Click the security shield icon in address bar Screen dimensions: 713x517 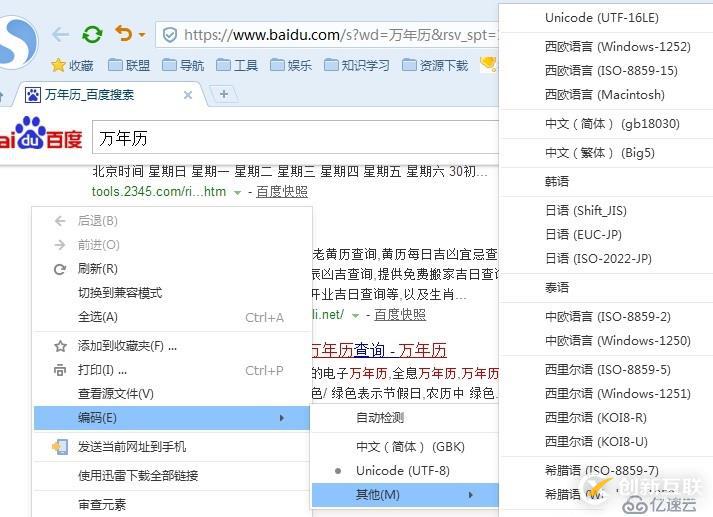pyautogui.click(x=170, y=35)
